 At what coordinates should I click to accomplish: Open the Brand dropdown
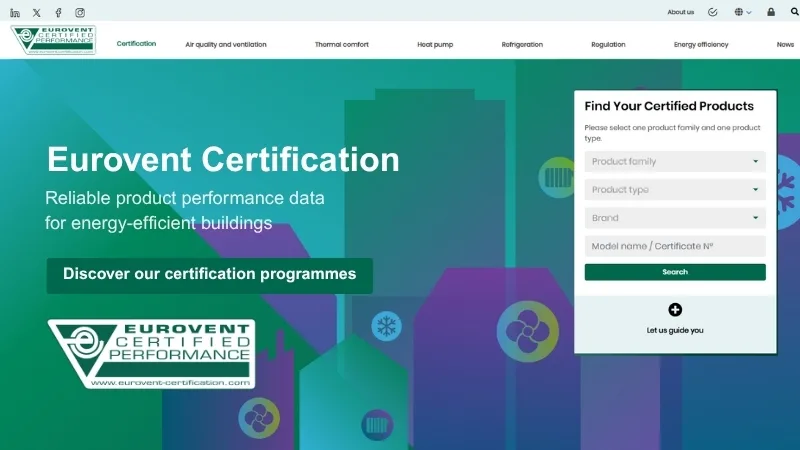click(x=675, y=218)
